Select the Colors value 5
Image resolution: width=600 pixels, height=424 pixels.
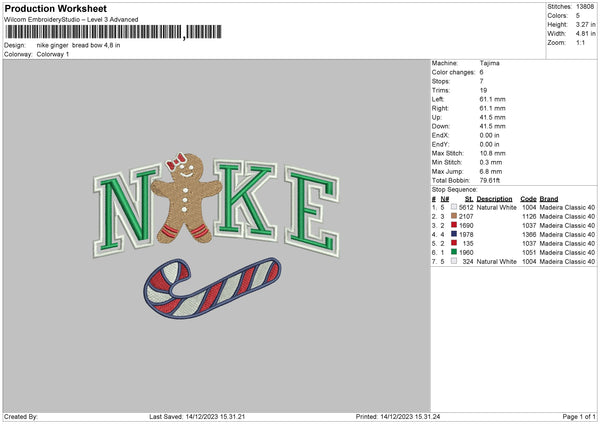578,16
